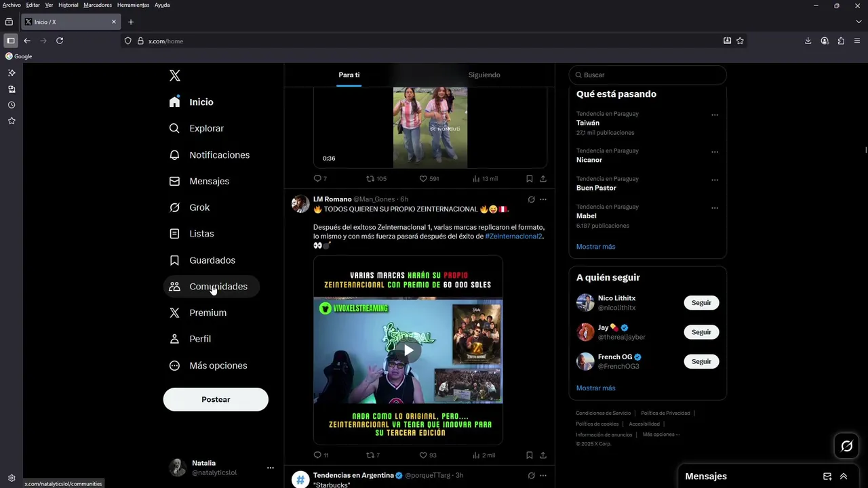Switch to Siguiendo tab
868x488 pixels.
point(484,75)
